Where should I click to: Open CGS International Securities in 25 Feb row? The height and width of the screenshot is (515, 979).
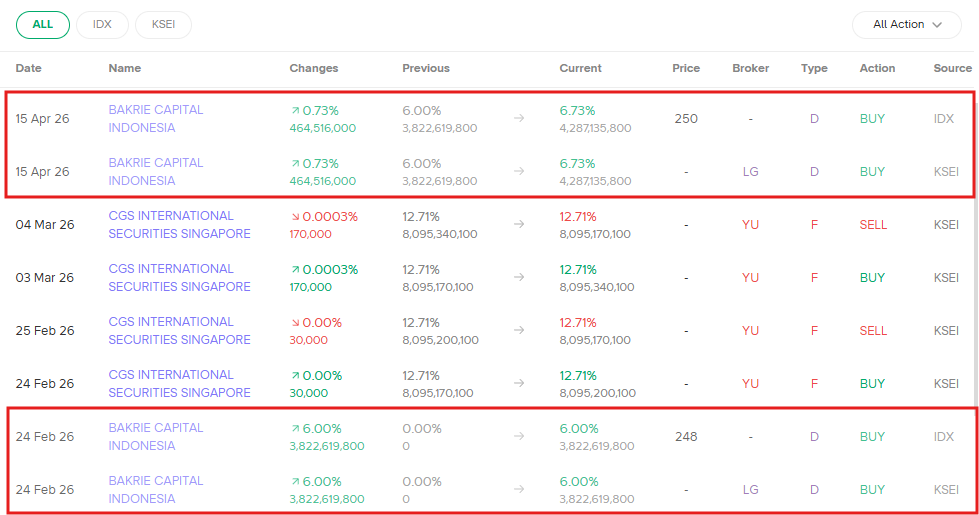(x=179, y=331)
